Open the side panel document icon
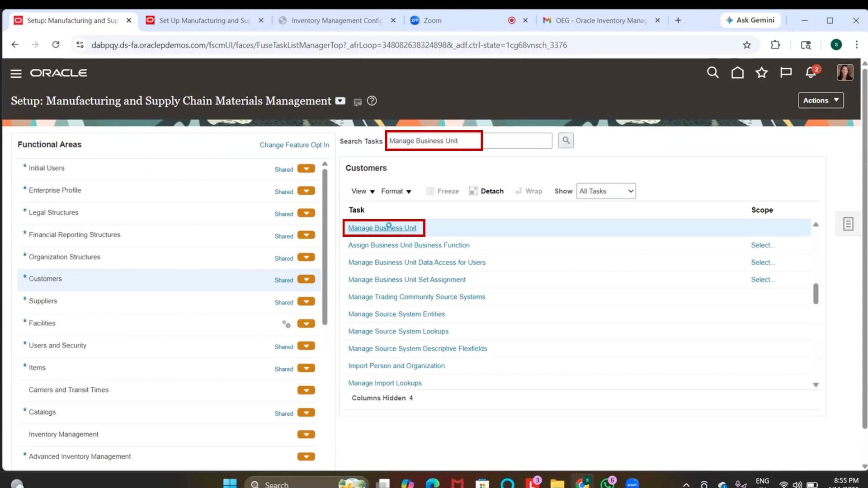868x488 pixels. [x=848, y=224]
